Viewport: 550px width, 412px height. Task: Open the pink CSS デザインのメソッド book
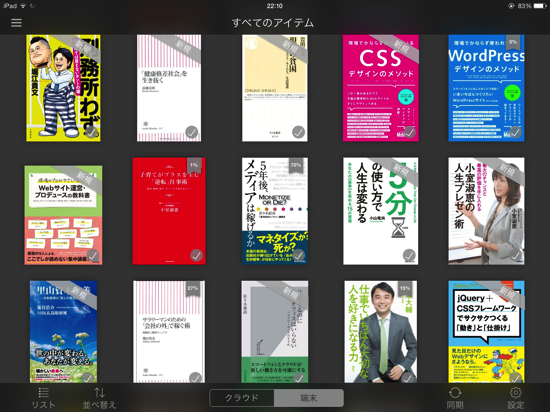click(x=381, y=88)
